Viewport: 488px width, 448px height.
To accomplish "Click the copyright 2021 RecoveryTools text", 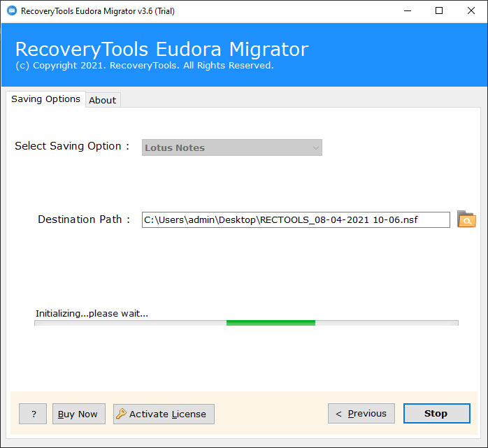I will [x=145, y=66].
